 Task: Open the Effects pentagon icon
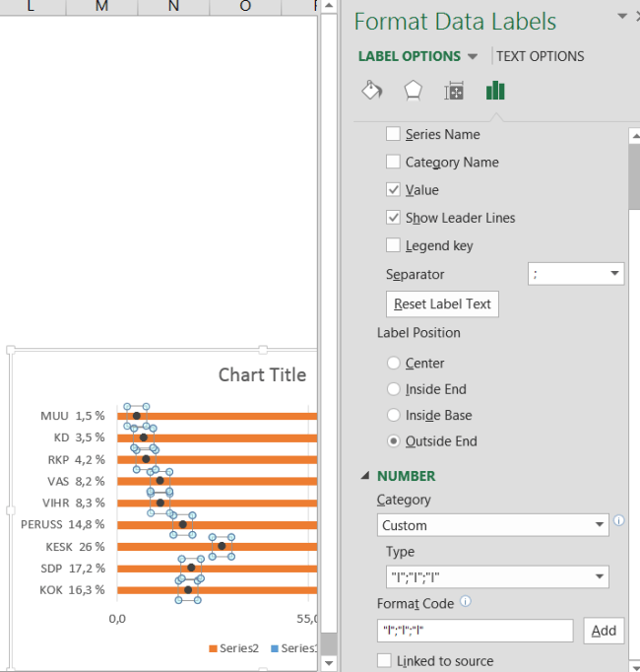[x=413, y=92]
